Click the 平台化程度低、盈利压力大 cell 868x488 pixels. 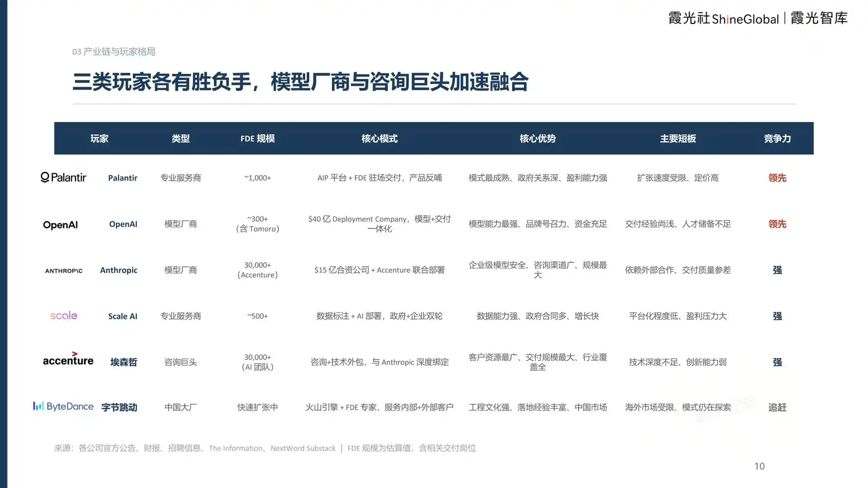(678, 316)
